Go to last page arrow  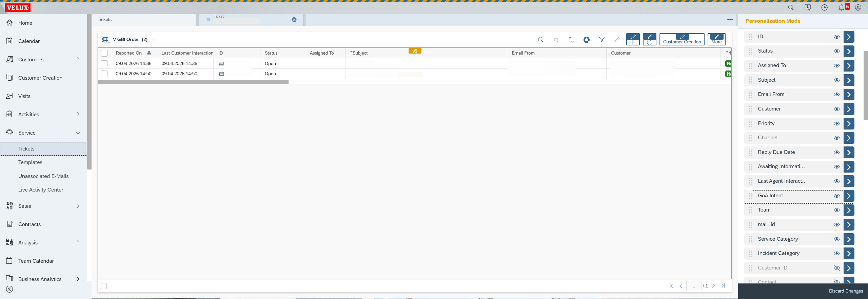[723, 286]
